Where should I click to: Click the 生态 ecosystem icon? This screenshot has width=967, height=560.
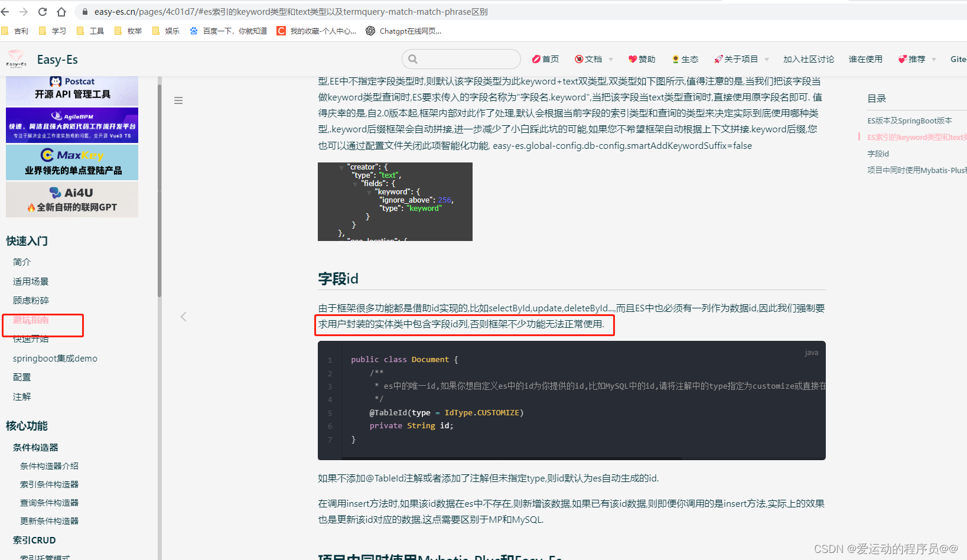coord(675,59)
